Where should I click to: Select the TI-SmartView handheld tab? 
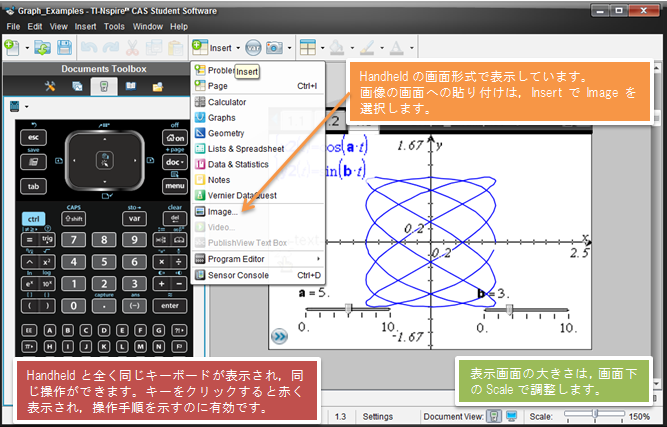104,86
